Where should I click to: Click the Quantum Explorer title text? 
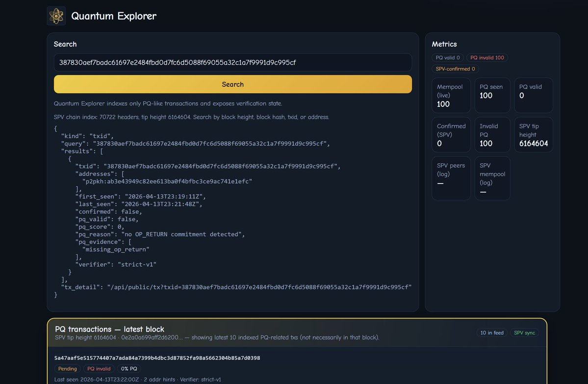pos(114,16)
